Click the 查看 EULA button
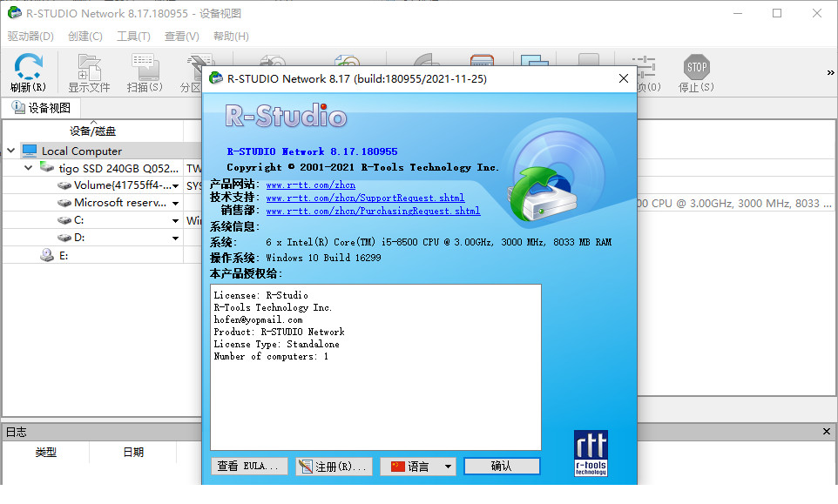Image resolution: width=838 pixels, height=504 pixels. (249, 466)
